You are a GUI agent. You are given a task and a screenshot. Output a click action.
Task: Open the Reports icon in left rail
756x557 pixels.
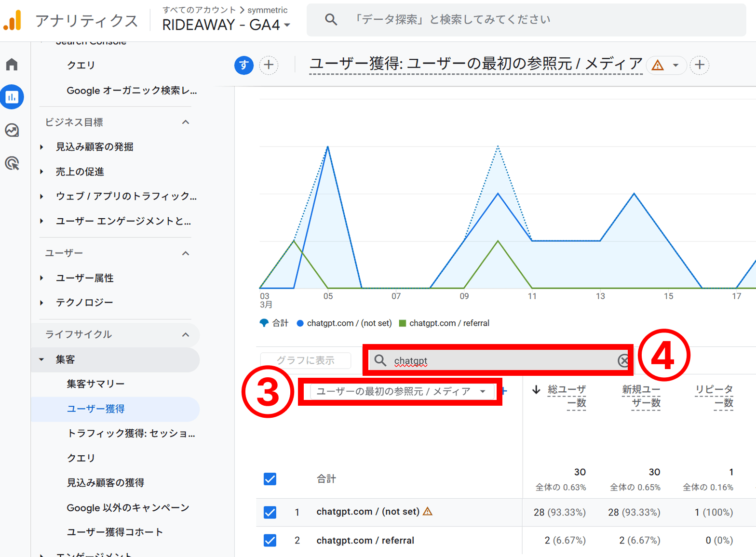(x=12, y=97)
